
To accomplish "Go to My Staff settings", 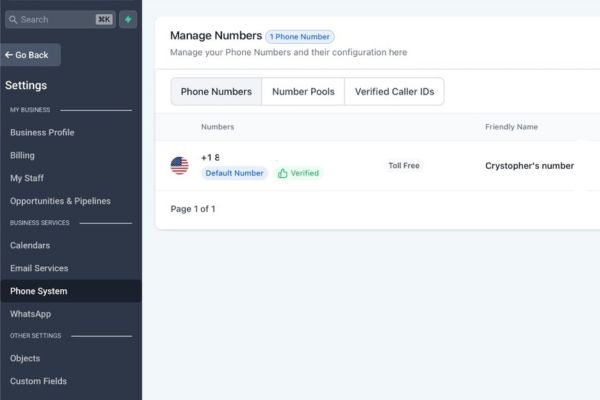I will coord(27,178).
